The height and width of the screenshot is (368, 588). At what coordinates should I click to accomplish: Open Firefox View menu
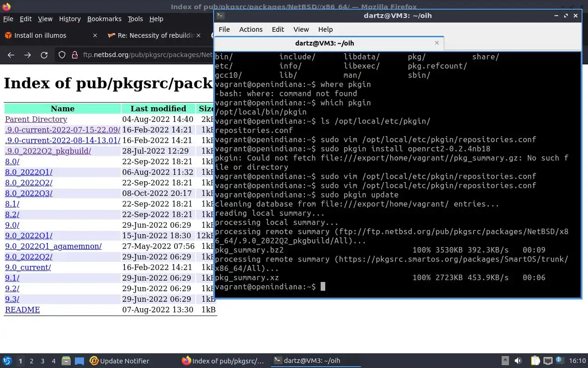point(45,19)
